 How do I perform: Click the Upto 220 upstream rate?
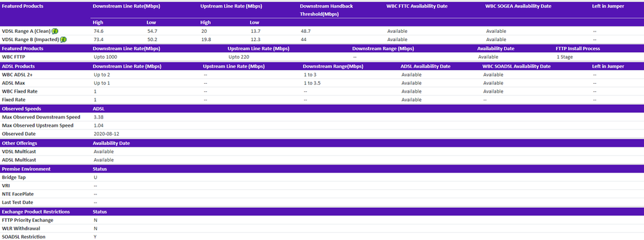tap(239, 57)
